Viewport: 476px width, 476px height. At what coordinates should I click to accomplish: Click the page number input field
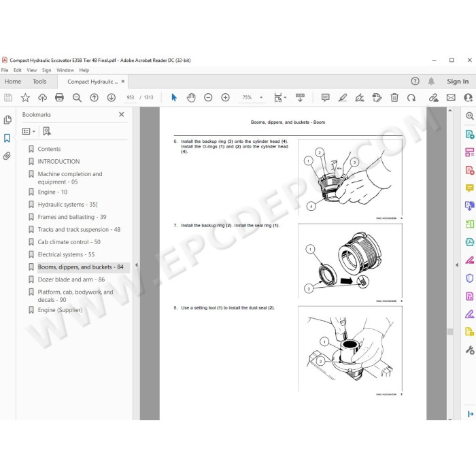click(131, 97)
